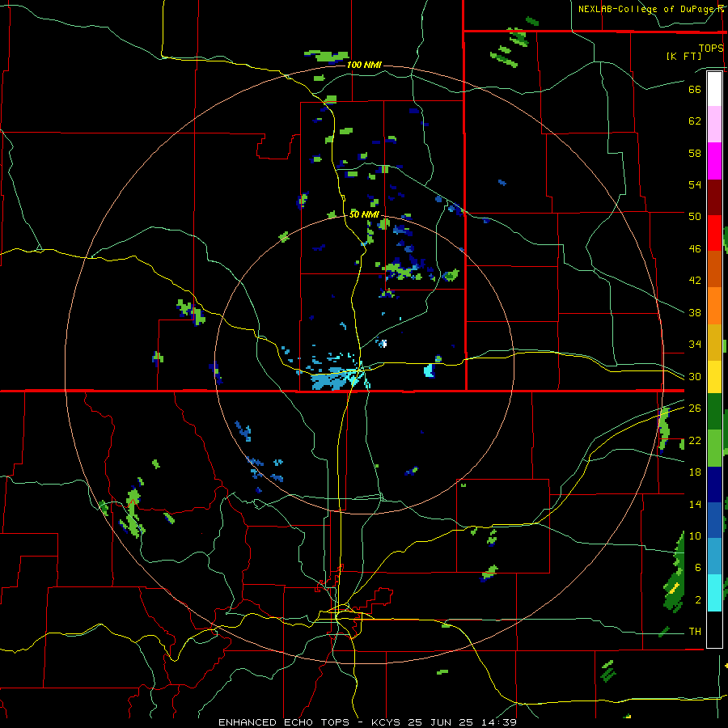The width and height of the screenshot is (728, 728).
Task: Click the "TOPS" legend title
Action: coord(711,48)
